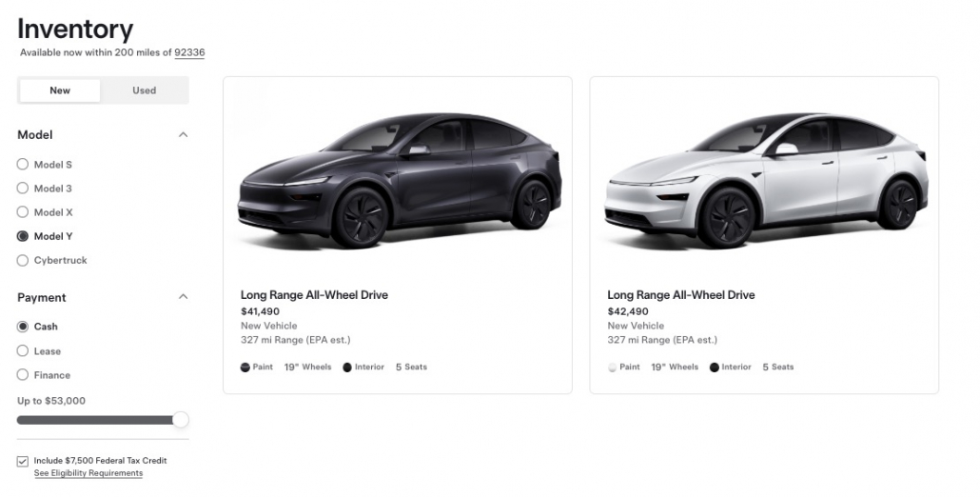Collapse the Payment filter section

click(x=184, y=297)
